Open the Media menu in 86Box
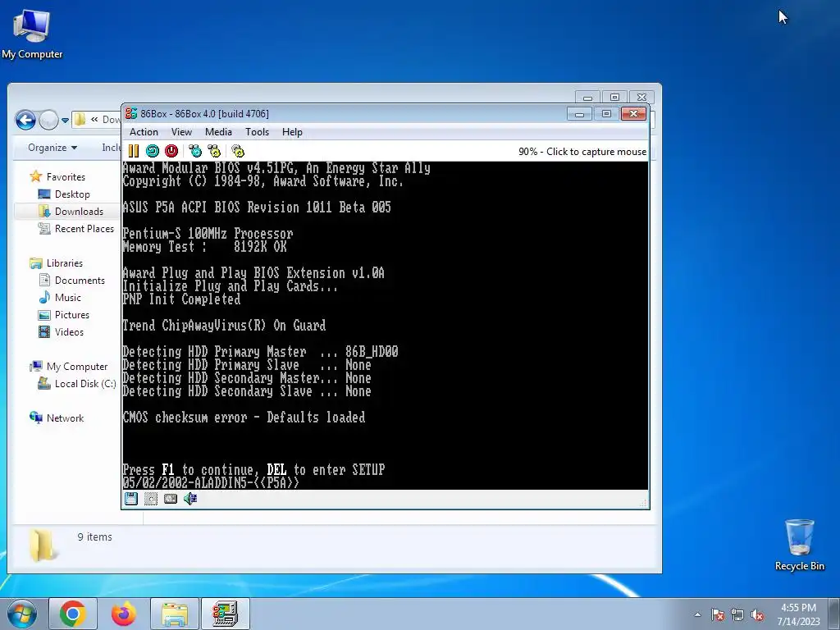The width and height of the screenshot is (840, 630). pos(218,132)
